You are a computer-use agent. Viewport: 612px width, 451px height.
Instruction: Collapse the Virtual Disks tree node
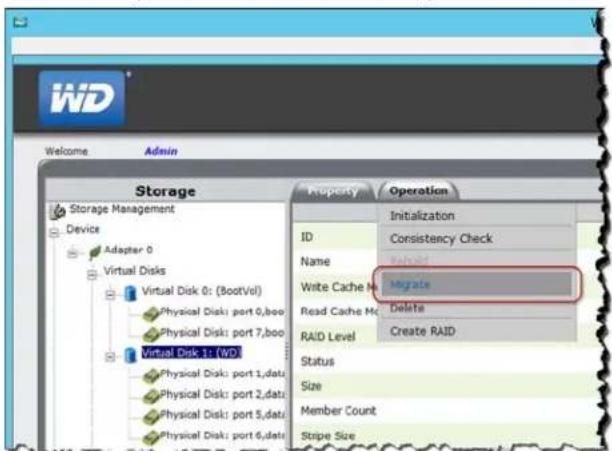pos(92,275)
